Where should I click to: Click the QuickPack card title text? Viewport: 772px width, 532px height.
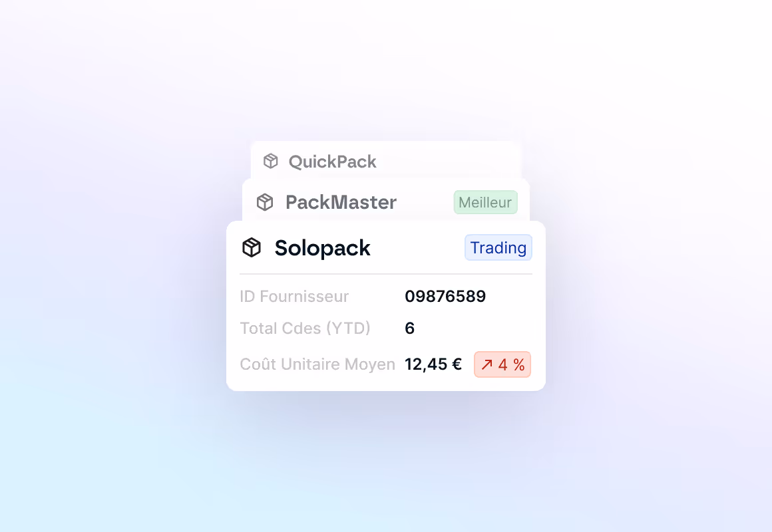point(332,162)
